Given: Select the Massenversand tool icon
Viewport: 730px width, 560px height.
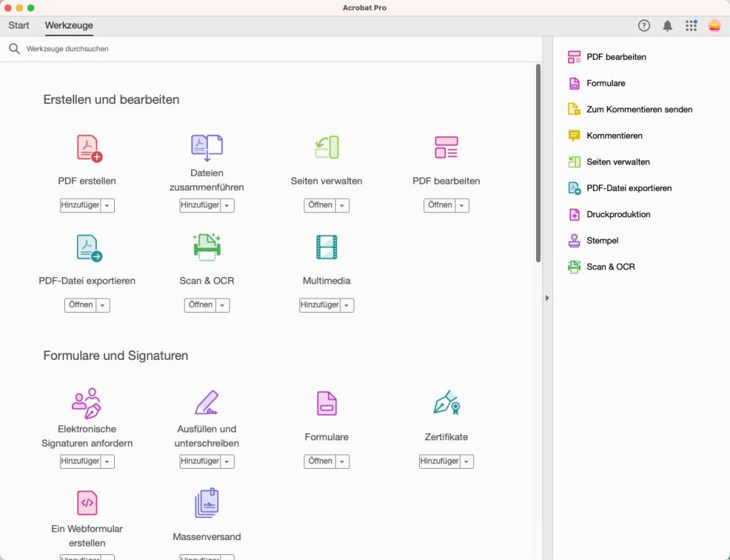Looking at the screenshot, I should tap(206, 502).
